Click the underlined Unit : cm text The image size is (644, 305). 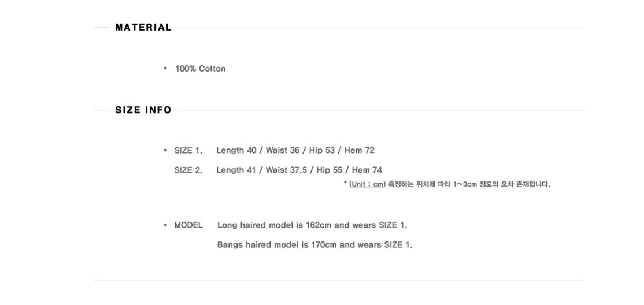(x=367, y=184)
